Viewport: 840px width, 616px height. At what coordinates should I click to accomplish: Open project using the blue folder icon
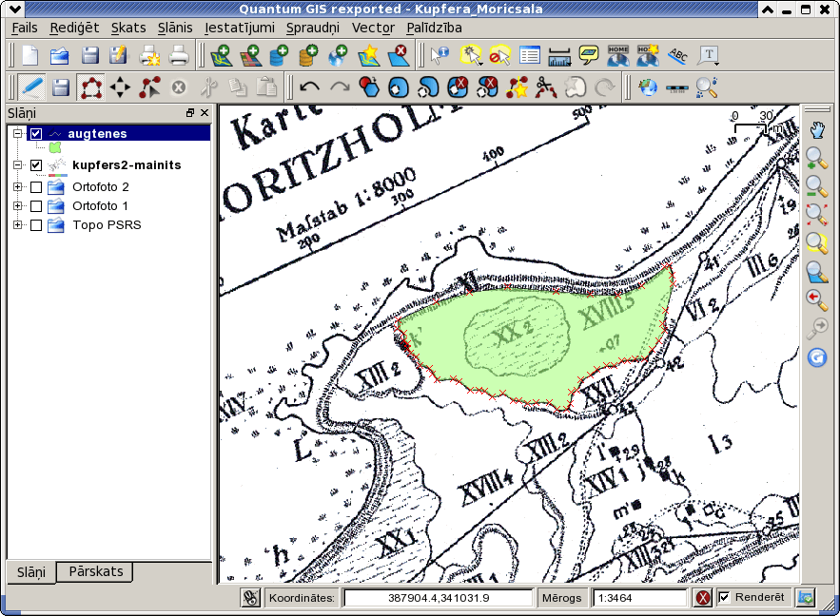[x=60, y=56]
